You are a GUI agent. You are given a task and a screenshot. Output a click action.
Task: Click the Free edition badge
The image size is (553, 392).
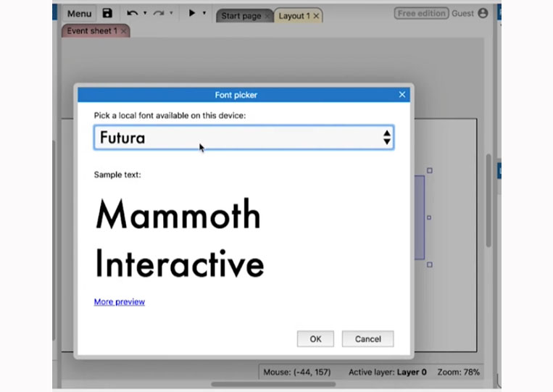[x=421, y=13]
